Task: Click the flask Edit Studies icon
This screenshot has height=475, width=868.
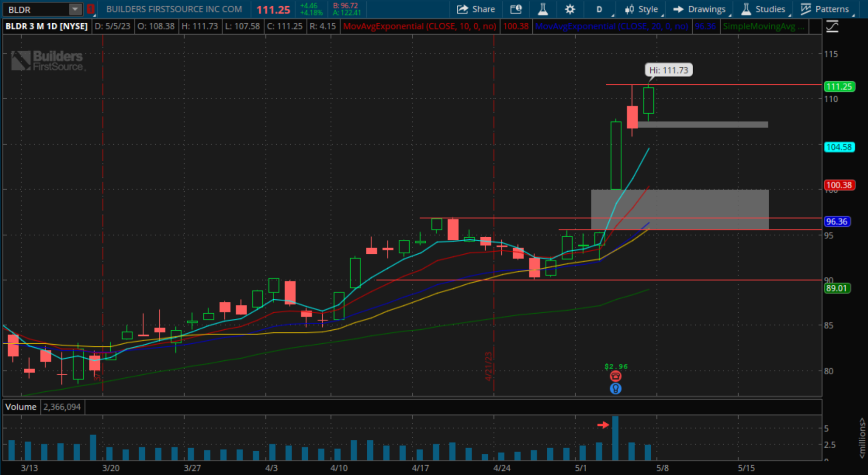Action: click(543, 9)
